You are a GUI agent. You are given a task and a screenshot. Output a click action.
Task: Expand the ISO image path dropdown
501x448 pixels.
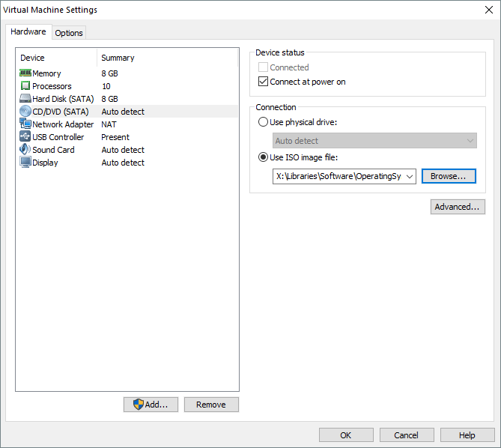coord(409,177)
